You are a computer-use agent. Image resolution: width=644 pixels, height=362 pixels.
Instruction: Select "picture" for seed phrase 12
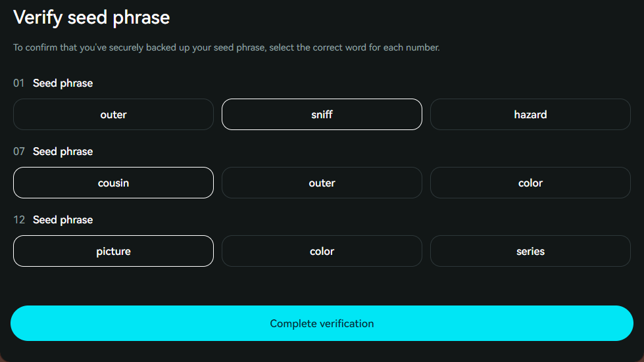pos(113,251)
